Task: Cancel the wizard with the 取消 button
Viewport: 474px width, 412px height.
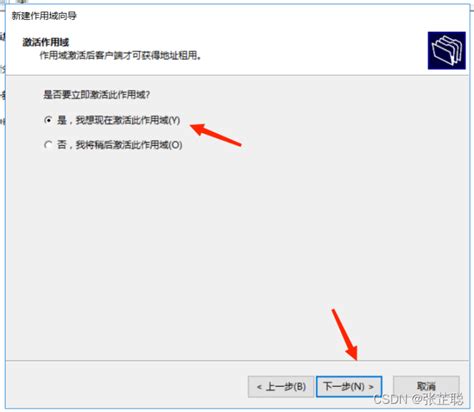Action: click(x=426, y=386)
